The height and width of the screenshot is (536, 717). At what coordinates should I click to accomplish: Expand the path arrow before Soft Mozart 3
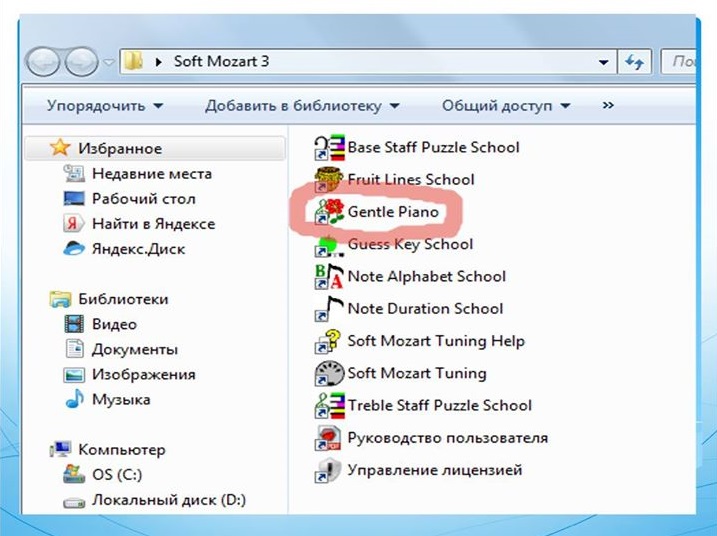pyautogui.click(x=159, y=61)
